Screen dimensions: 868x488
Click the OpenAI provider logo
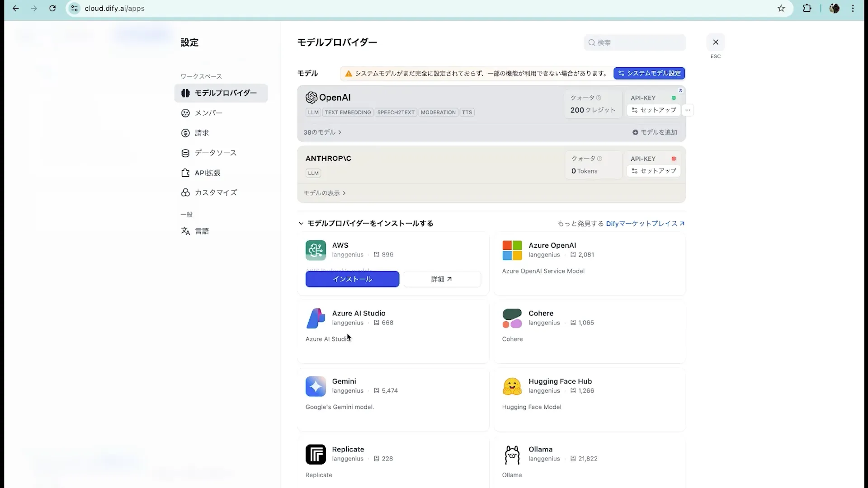click(x=311, y=97)
